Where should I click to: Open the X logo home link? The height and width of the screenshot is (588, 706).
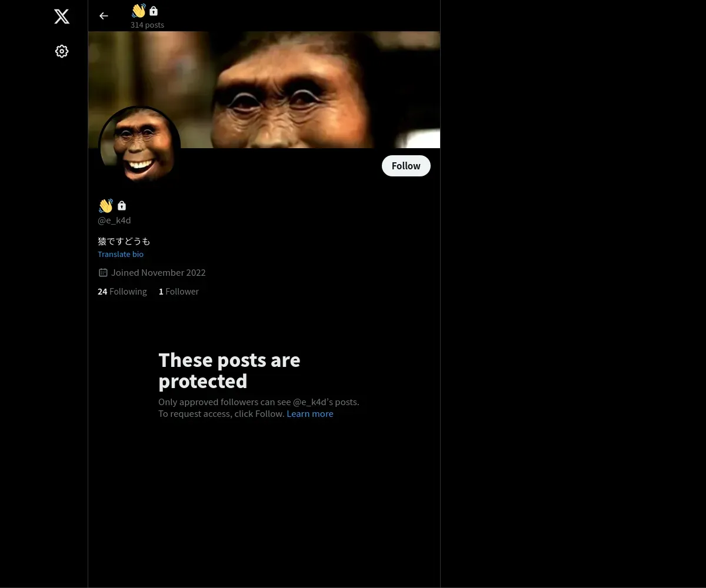click(x=62, y=16)
